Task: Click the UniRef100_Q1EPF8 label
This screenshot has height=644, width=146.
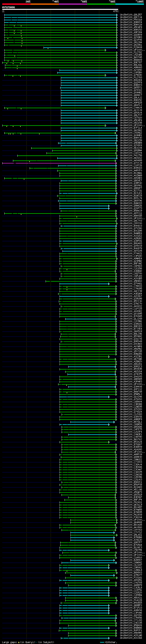Action: click(x=131, y=82)
